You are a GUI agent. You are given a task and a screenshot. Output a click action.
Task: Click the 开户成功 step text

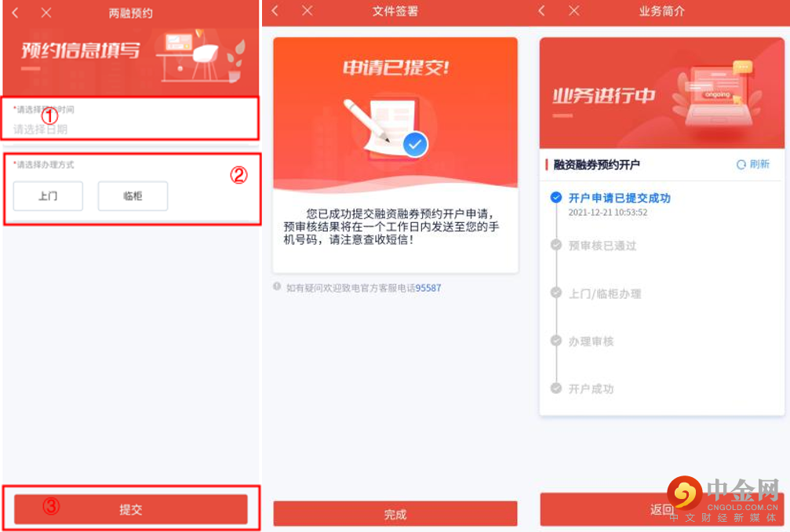pos(591,389)
